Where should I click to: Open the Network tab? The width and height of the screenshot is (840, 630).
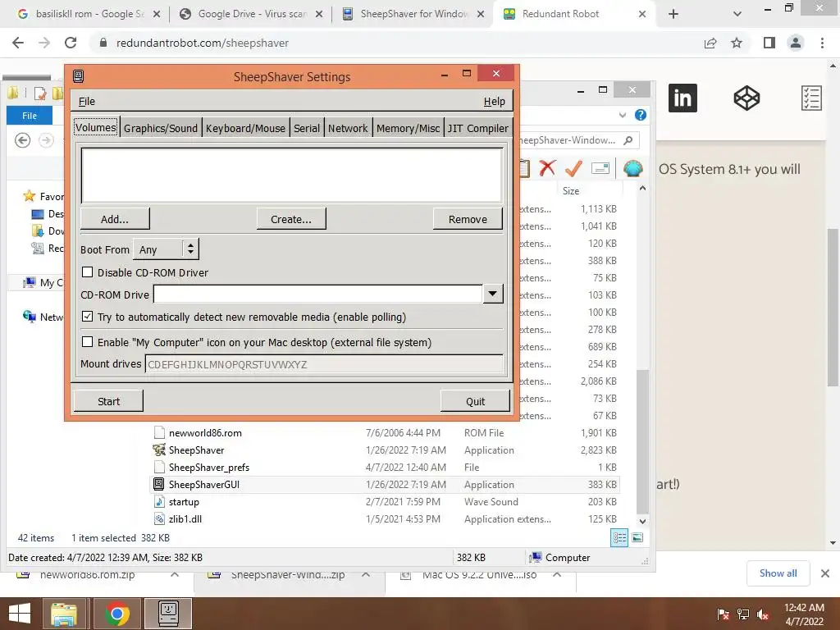348,128
